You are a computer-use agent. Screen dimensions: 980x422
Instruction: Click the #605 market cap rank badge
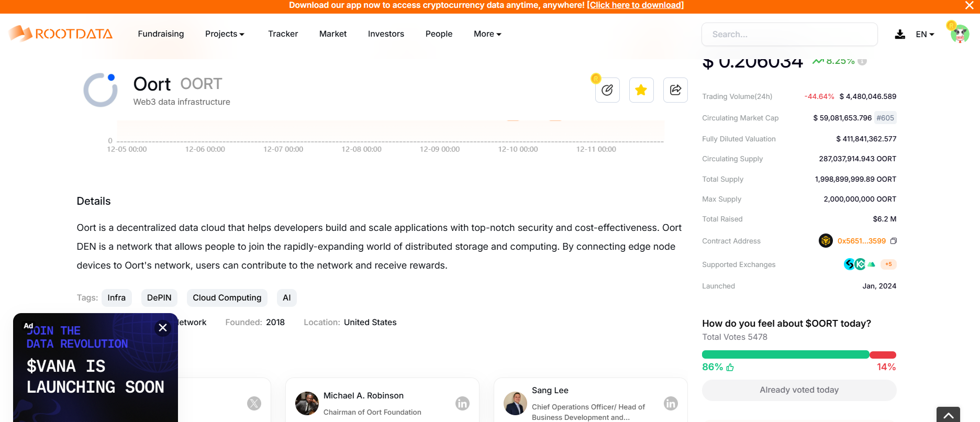point(885,118)
